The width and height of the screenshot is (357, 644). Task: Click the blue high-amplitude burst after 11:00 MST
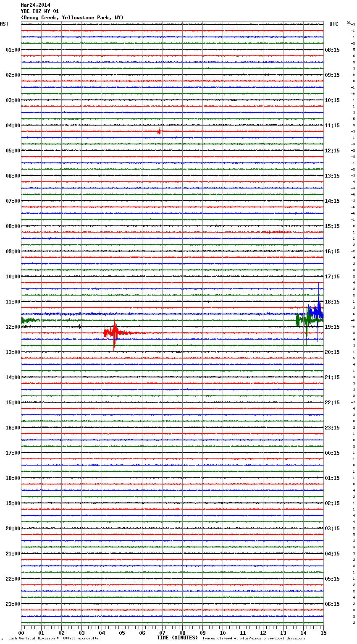pyautogui.click(x=316, y=312)
